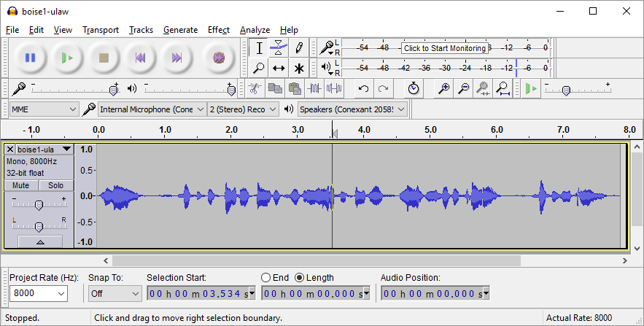
Task: Select the Zoom magnifier tool
Action: click(x=259, y=68)
